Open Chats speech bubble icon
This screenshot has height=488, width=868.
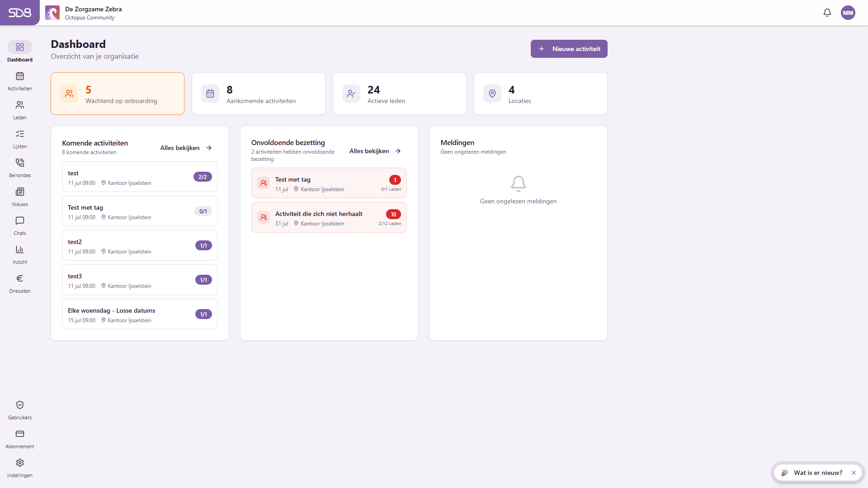point(20,221)
